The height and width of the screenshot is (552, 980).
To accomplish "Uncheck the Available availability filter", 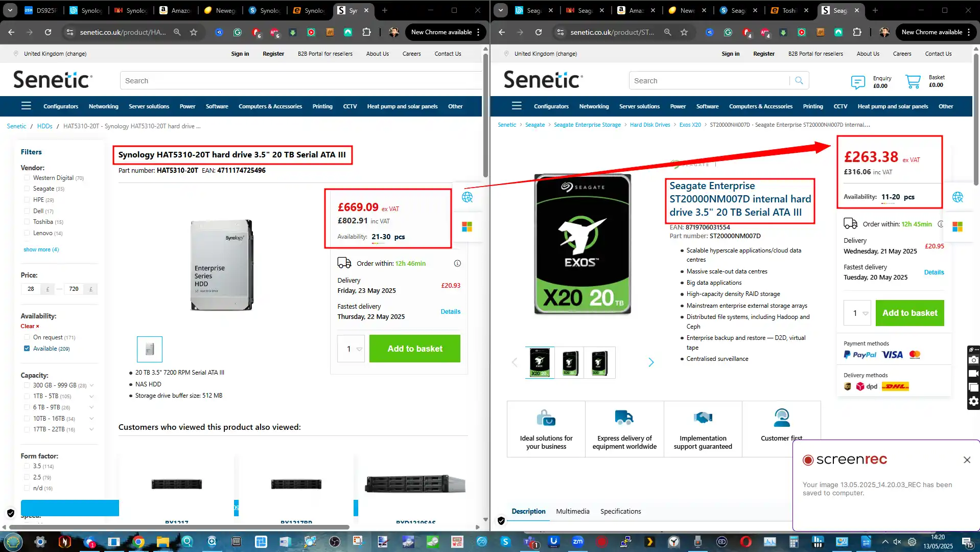I will (27, 349).
